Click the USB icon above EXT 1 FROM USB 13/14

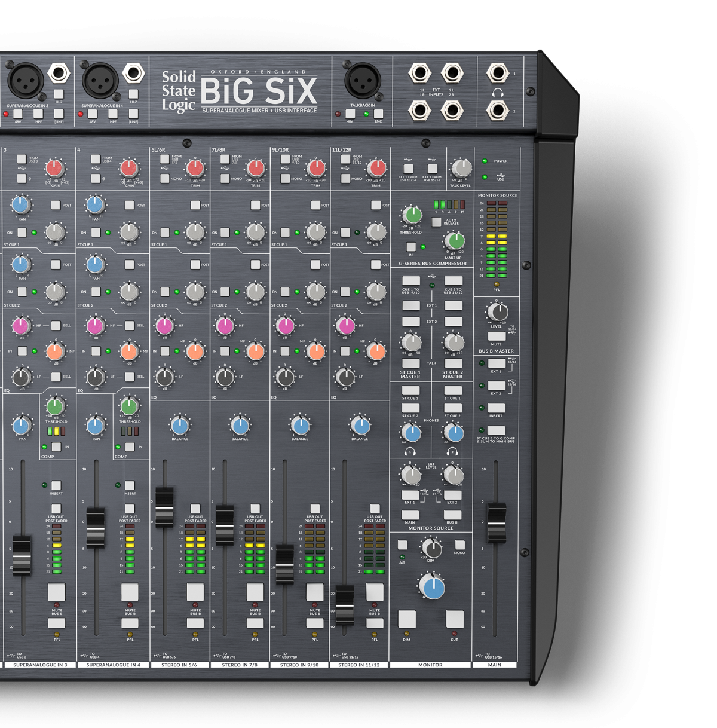tap(408, 158)
